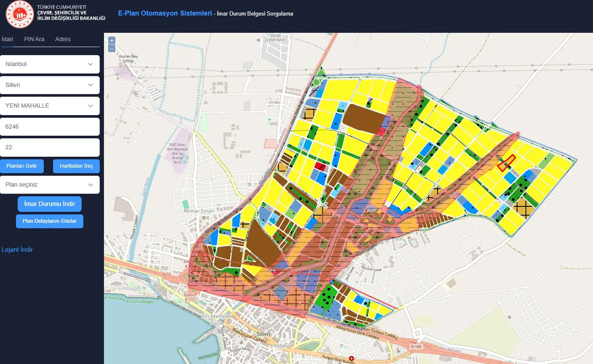This screenshot has width=593, height=364.
Task: Click the field containing 6246
Action: point(50,127)
